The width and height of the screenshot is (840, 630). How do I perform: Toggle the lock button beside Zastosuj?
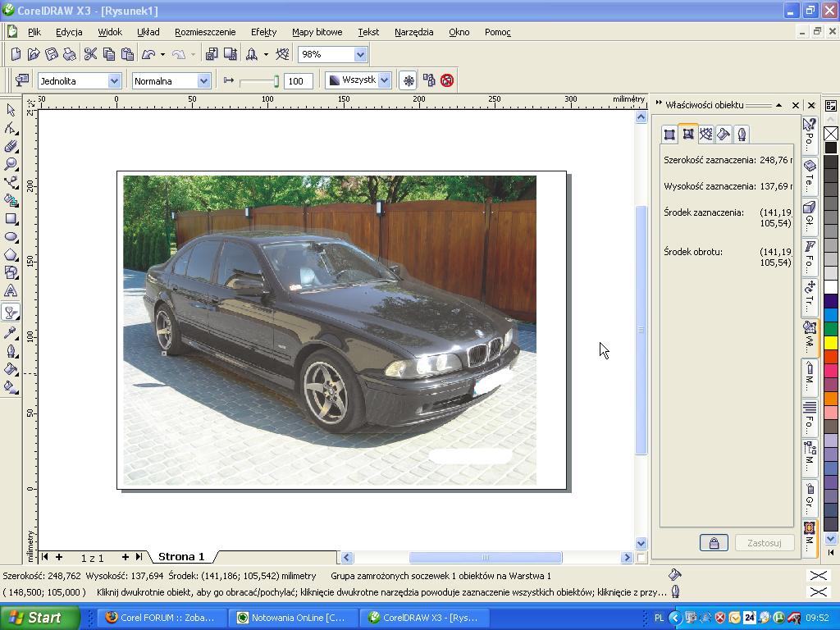point(714,543)
